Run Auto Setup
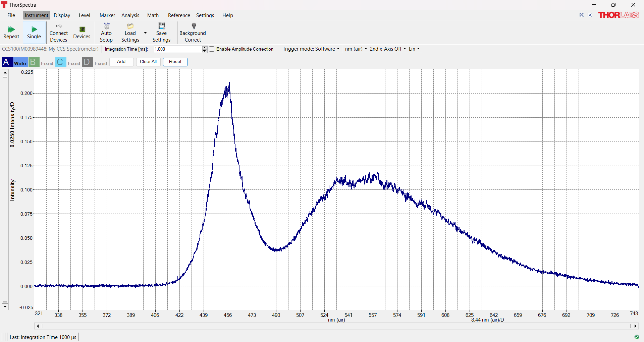This screenshot has width=644, height=342. click(x=106, y=33)
